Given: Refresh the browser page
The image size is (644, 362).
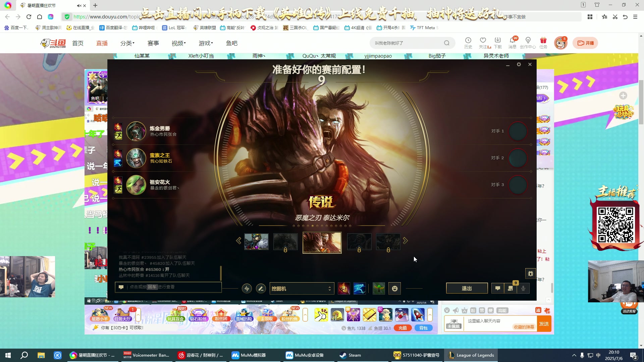Looking at the screenshot, I should point(29,17).
